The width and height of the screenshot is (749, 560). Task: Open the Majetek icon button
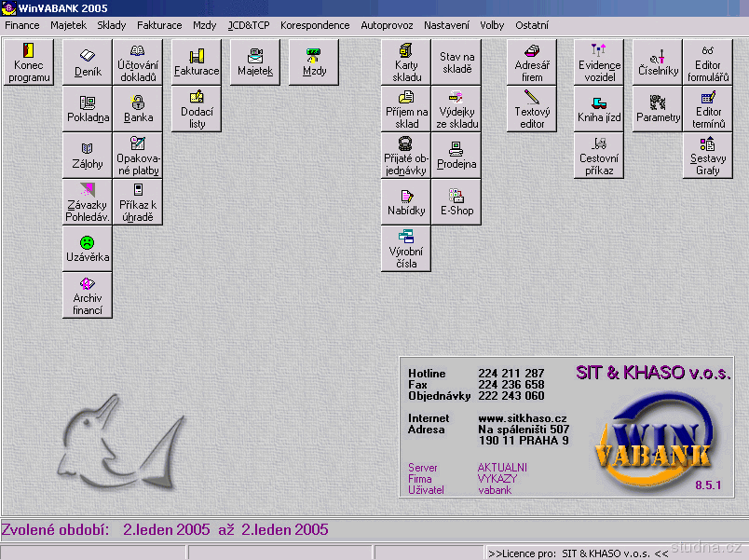click(x=255, y=62)
